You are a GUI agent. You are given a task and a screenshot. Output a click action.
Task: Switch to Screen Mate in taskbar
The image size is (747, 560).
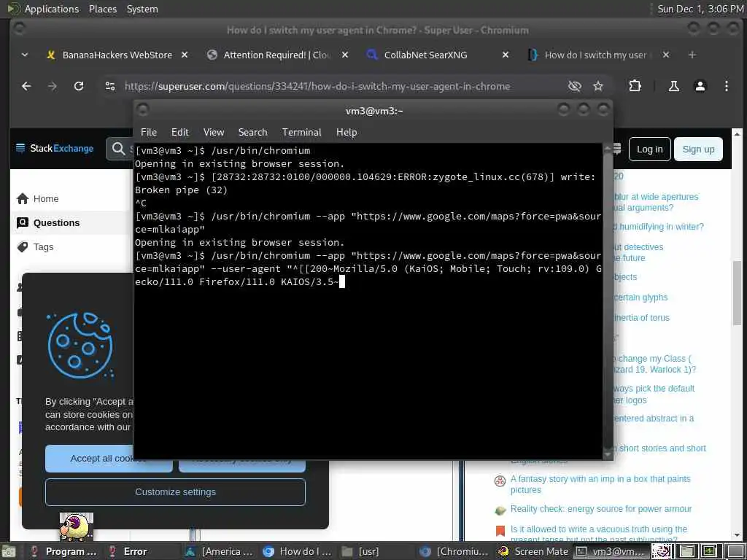(x=533, y=551)
